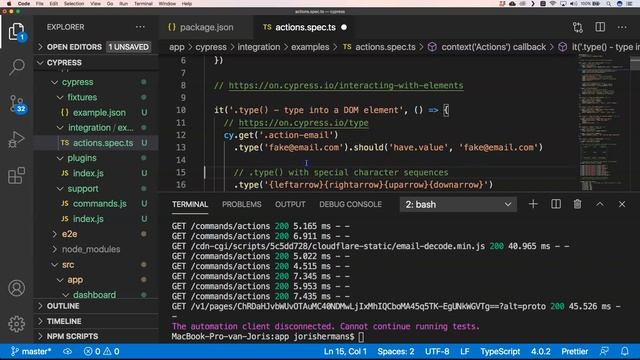Switch to the Output panel tab
Viewport: 640px width, 360px height.
click(x=290, y=204)
